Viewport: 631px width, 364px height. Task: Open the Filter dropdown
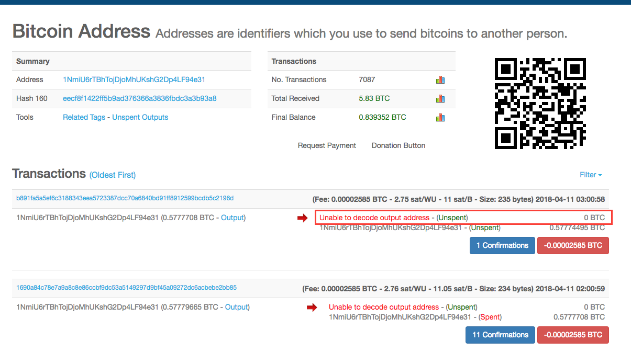(590, 175)
